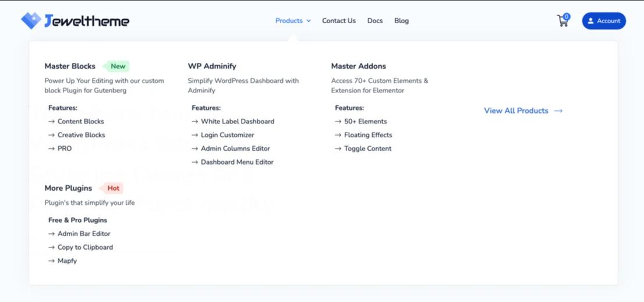Click the Jeweltheme diamond logo

coord(31,20)
